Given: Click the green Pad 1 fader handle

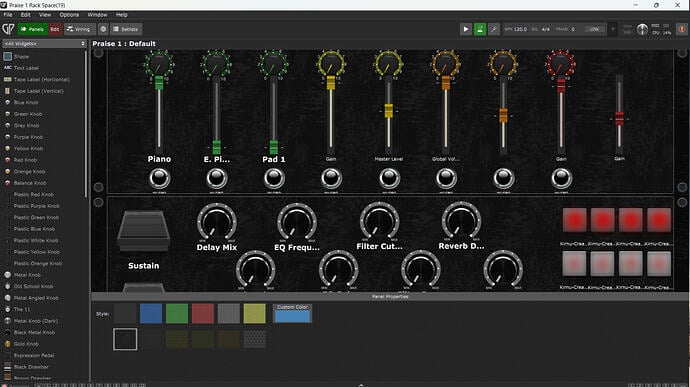Looking at the screenshot, I should tap(274, 147).
